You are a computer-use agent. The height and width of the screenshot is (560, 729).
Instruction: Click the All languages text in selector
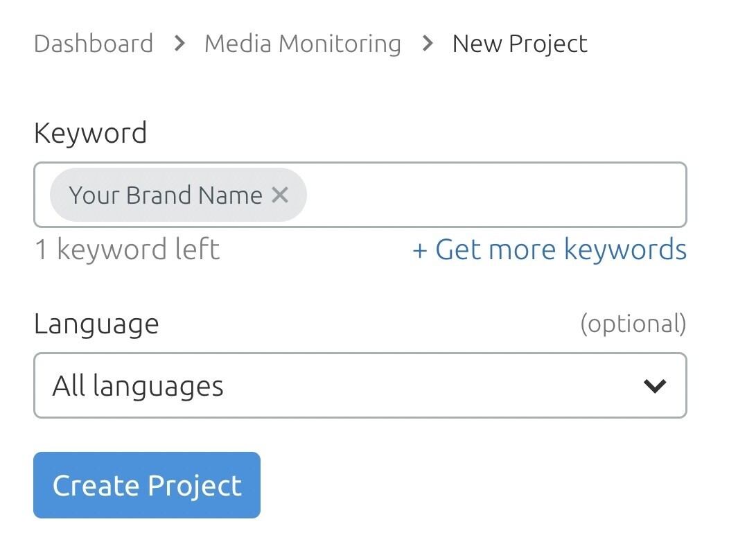pyautogui.click(x=138, y=387)
